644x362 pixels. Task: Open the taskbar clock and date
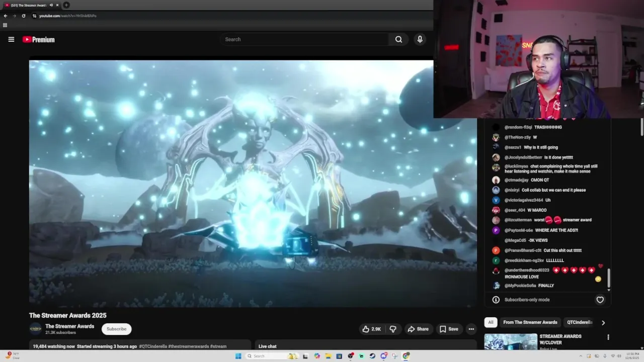click(x=632, y=356)
